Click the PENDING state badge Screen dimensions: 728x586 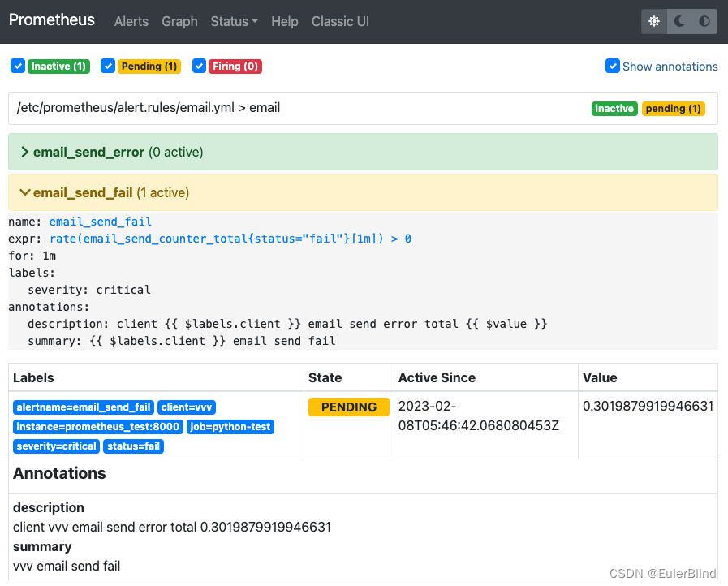coord(349,407)
